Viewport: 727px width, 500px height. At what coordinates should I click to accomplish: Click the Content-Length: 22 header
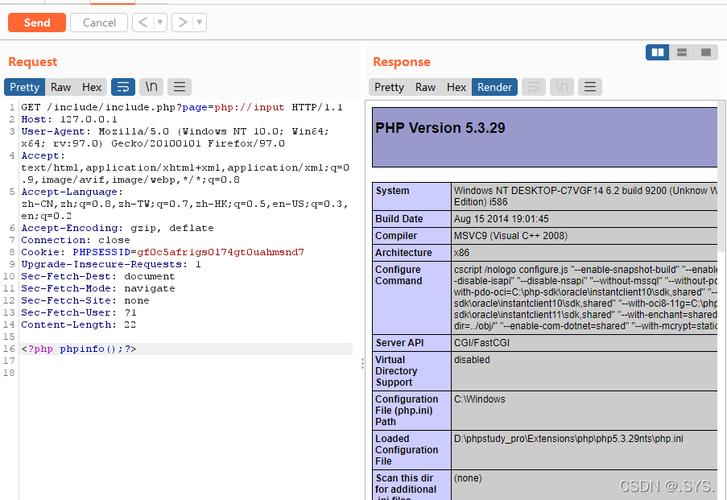(x=78, y=325)
